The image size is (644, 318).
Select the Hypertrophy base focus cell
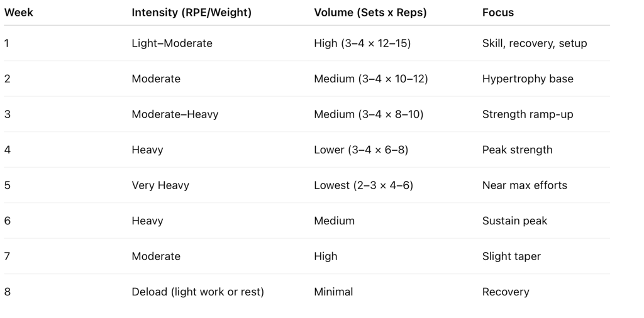click(x=528, y=79)
